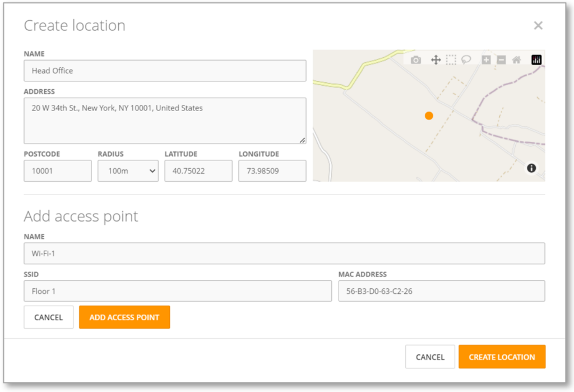The width and height of the screenshot is (574, 392).
Task: Click the camera snapshot icon on map
Action: click(415, 60)
